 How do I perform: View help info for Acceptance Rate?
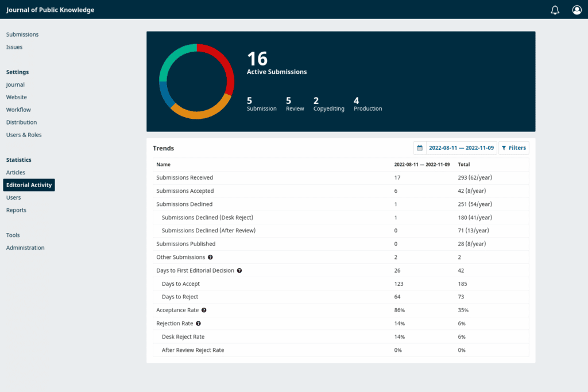click(x=203, y=310)
